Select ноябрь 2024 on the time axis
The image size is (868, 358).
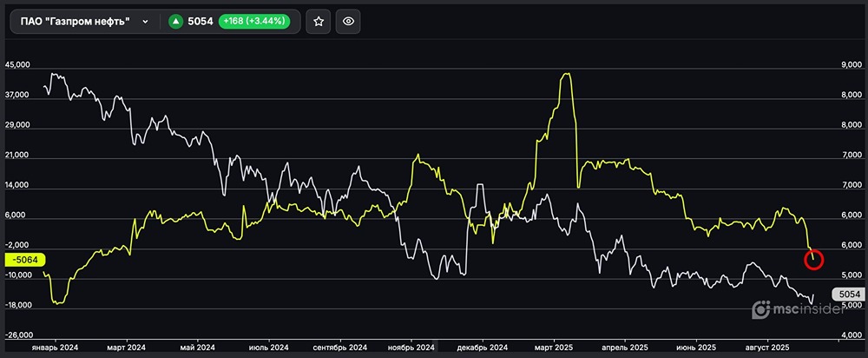(411, 346)
